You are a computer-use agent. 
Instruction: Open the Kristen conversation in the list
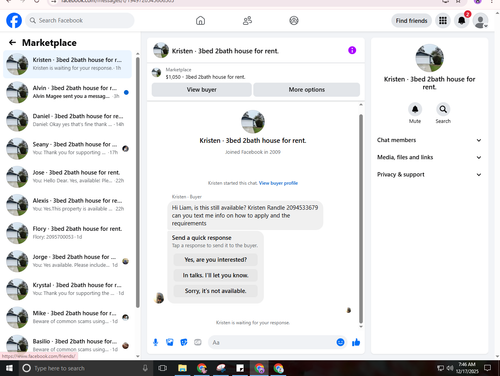pos(68,64)
